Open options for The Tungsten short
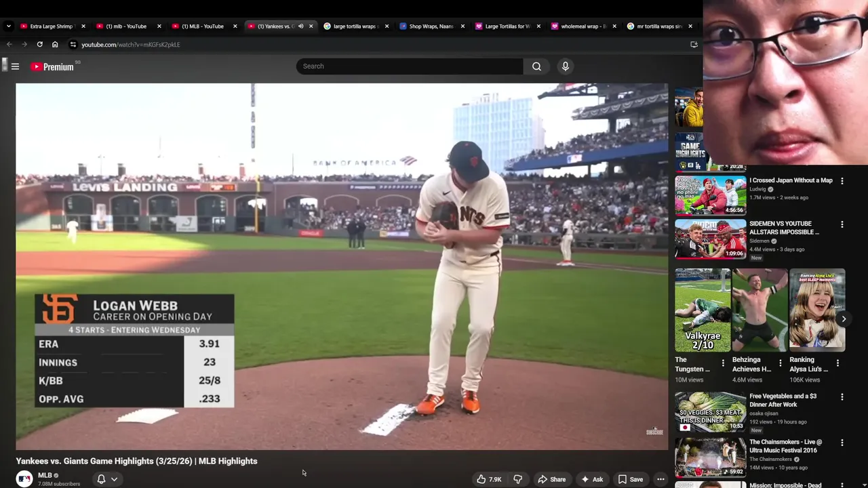 click(723, 364)
